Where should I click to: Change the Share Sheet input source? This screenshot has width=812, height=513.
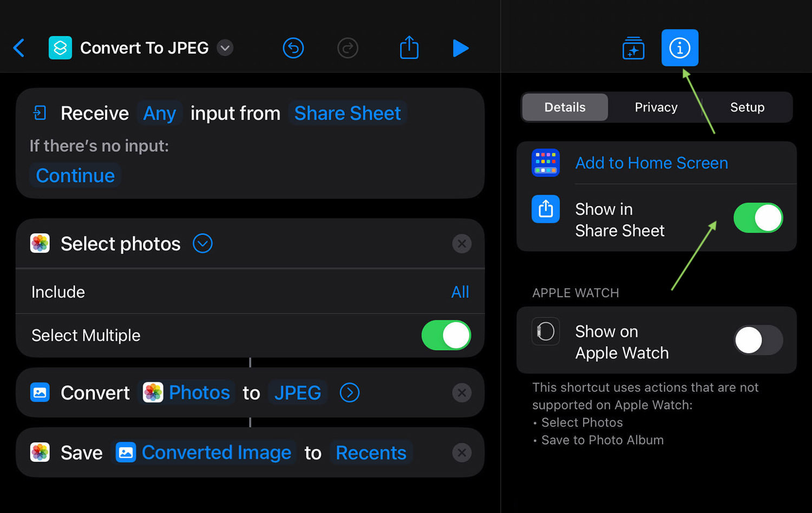(x=348, y=113)
